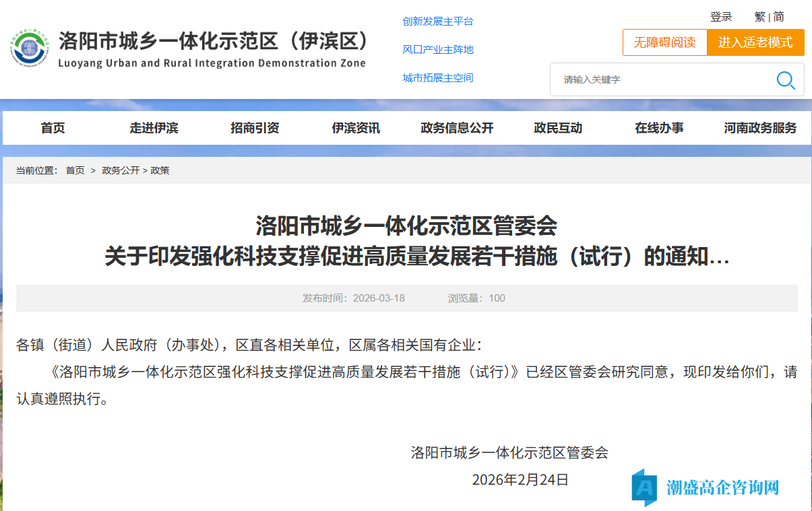The image size is (812, 511).
Task: Navigate to 河南政务服务
Action: click(x=760, y=128)
